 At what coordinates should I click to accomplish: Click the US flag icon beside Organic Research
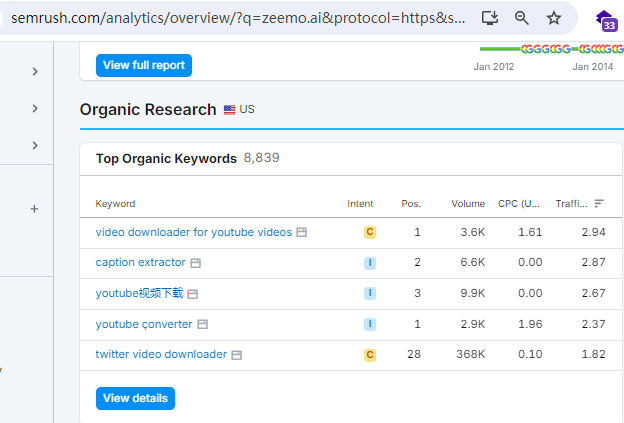[x=229, y=110]
